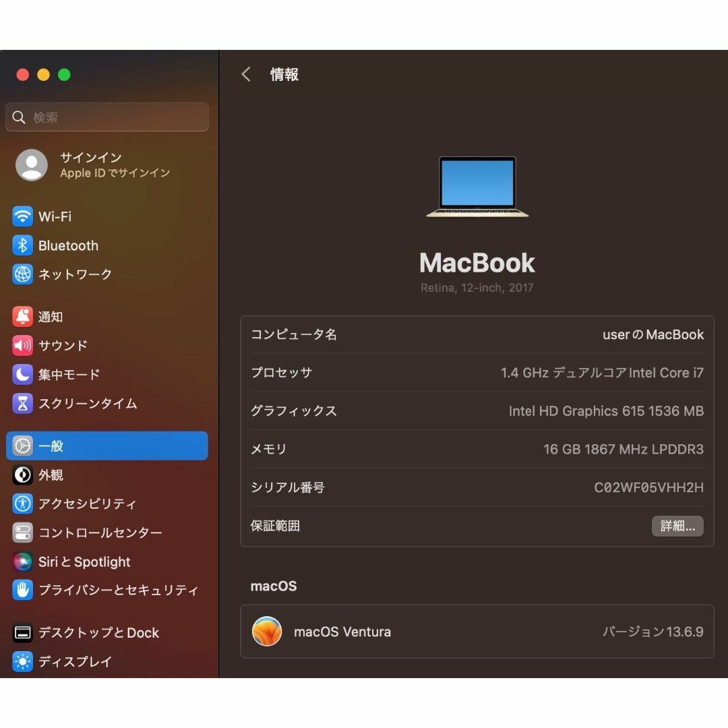
Task: Select the Wi-Fi label in sidebar
Action: pos(55,216)
